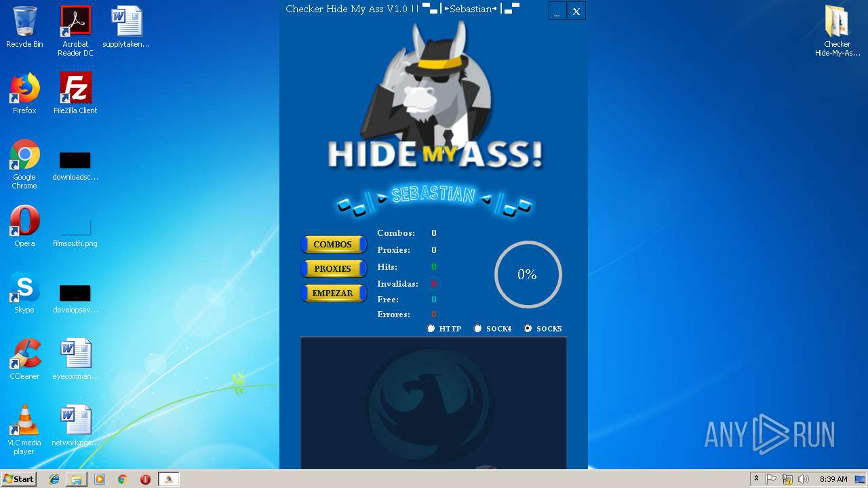Open the Windows Start menu
Image resolution: width=868 pixels, height=488 pixels.
click(18, 479)
